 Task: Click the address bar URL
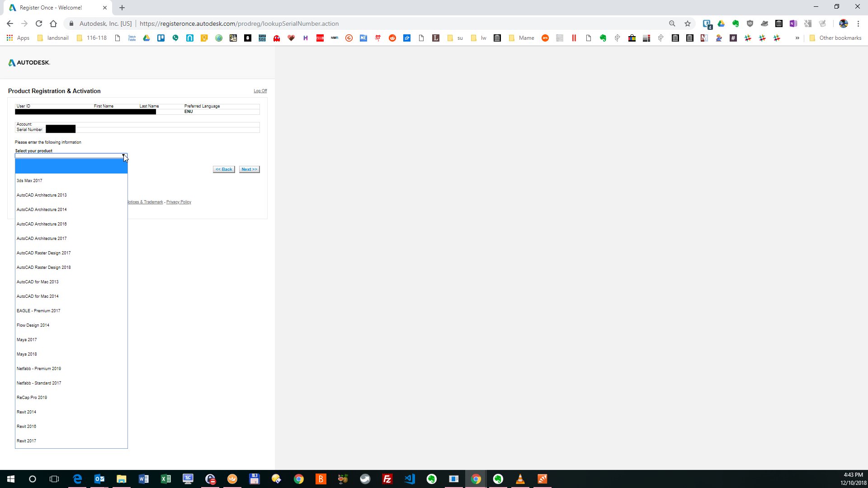click(x=239, y=23)
